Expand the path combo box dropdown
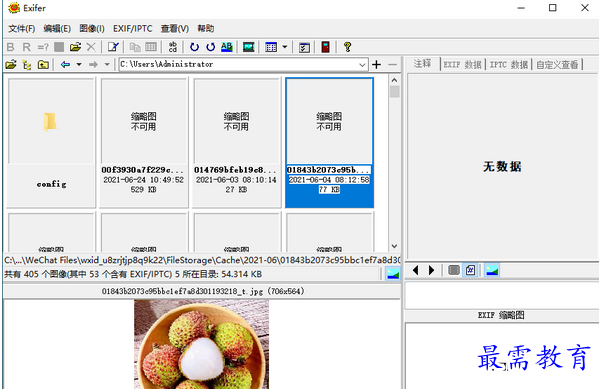 [x=362, y=65]
